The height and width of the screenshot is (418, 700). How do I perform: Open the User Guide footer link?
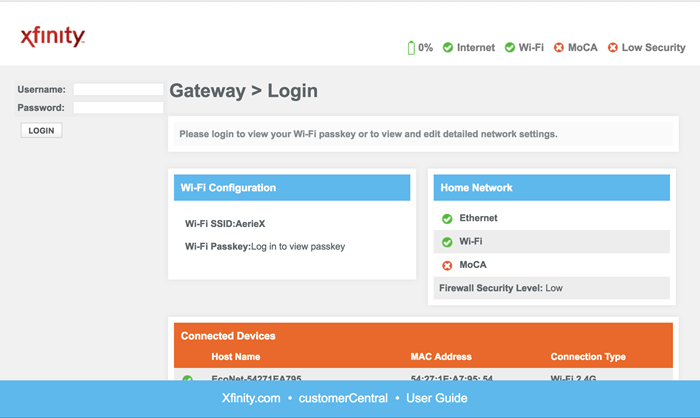pyautogui.click(x=437, y=398)
